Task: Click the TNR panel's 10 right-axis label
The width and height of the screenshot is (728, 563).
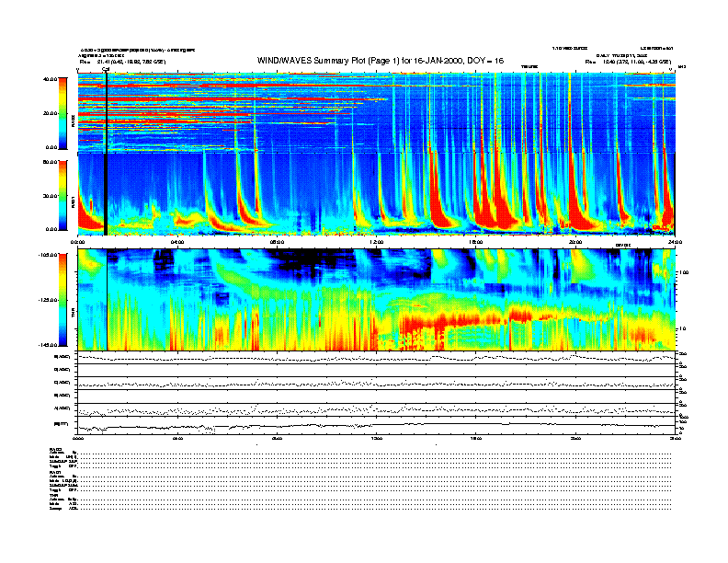Action: click(685, 328)
